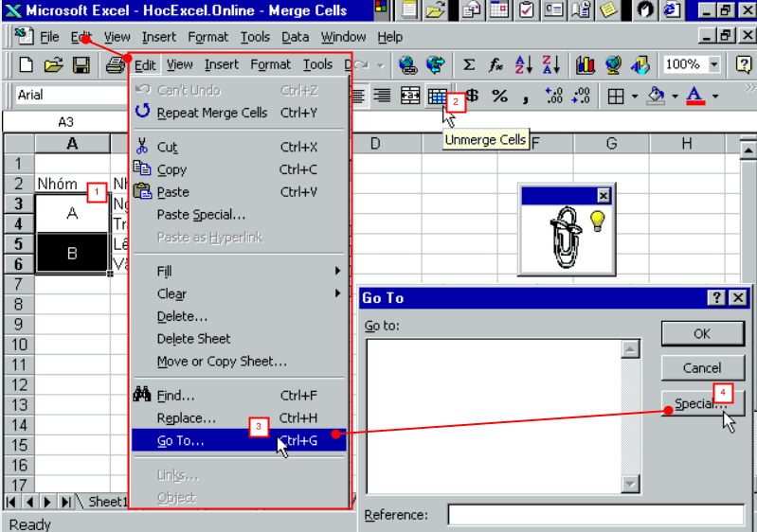This screenshot has height=532, width=757.
Task: Show the Web toolbar icon
Action: click(436, 64)
